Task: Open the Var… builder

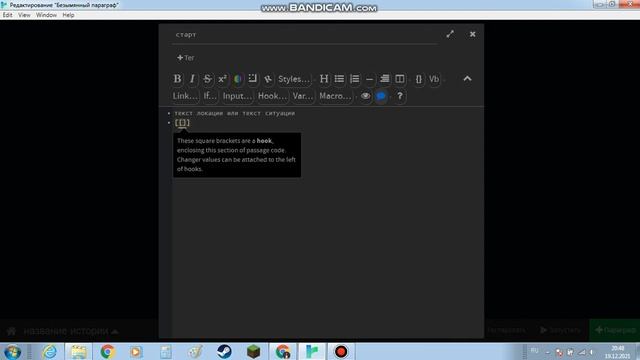Action: coord(302,96)
